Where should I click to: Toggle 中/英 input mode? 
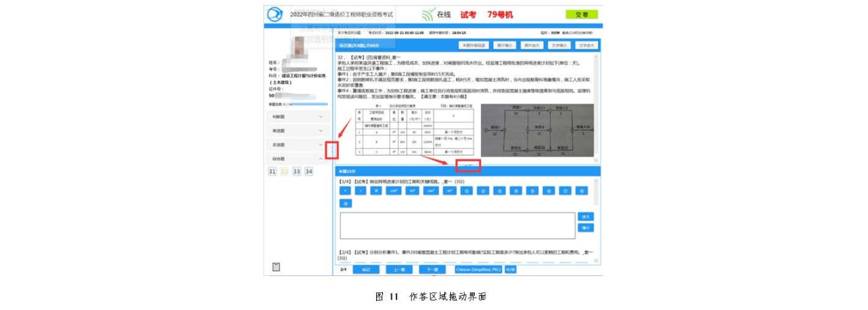click(511, 269)
